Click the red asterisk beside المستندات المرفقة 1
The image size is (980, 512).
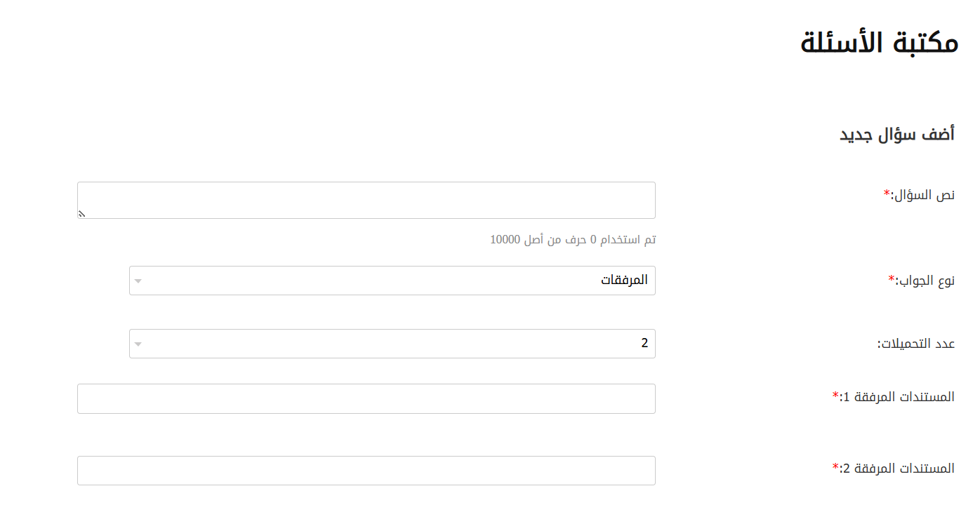pyautogui.click(x=835, y=396)
